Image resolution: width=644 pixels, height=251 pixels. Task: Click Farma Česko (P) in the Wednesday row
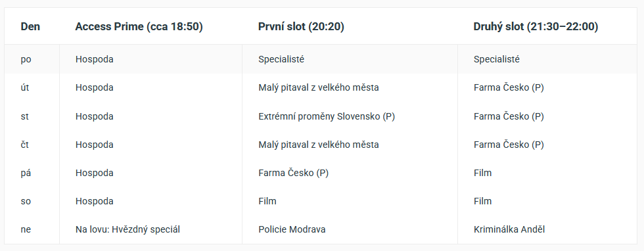point(509,116)
